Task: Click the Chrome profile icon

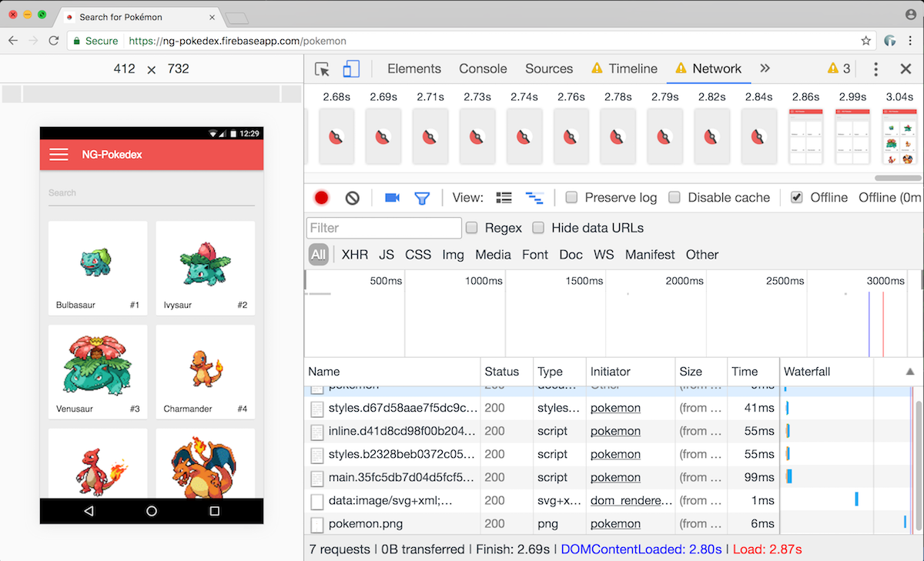Action: [x=911, y=14]
